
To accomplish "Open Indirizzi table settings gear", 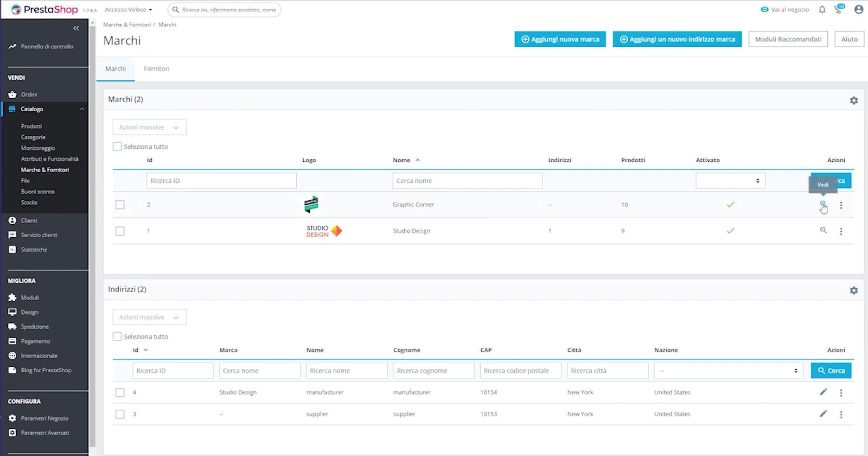I will click(853, 290).
